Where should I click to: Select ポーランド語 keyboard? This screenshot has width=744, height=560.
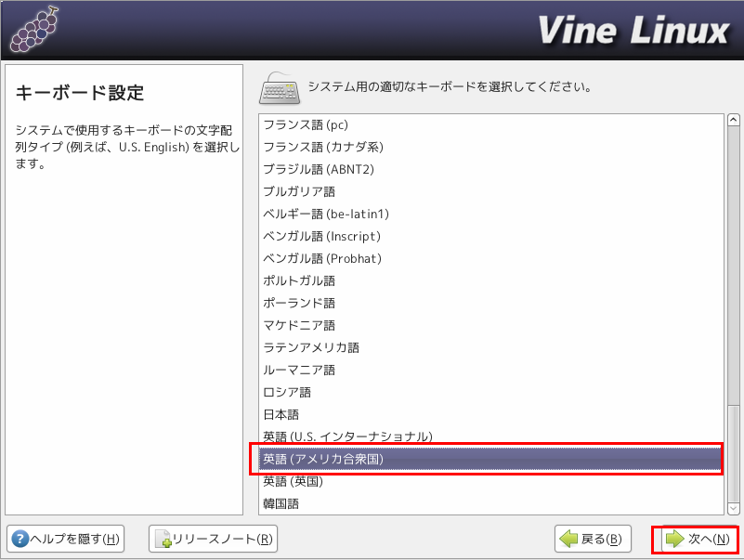[x=491, y=304]
